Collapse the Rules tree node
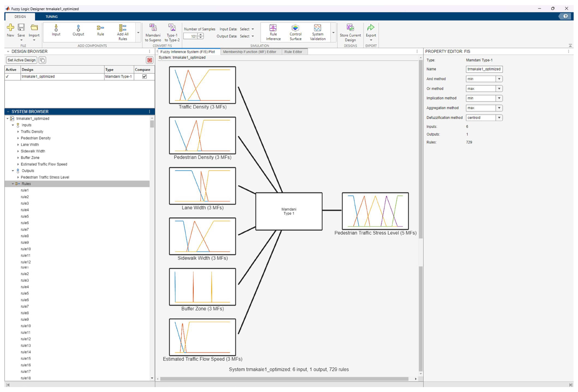 [13, 184]
